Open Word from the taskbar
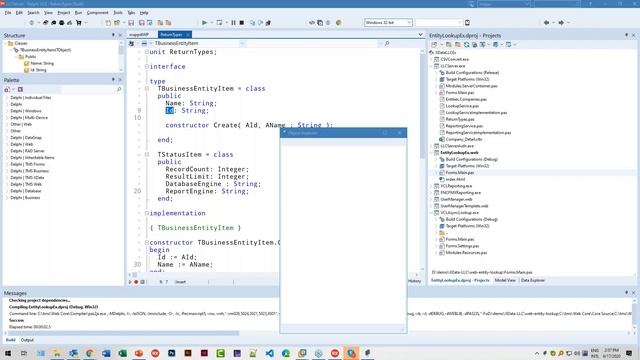 pos(106,353)
